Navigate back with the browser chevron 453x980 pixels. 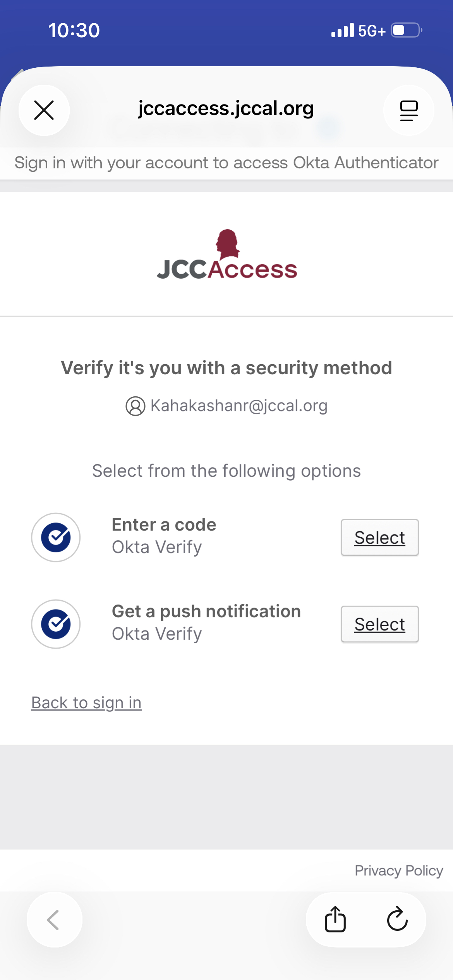point(54,920)
